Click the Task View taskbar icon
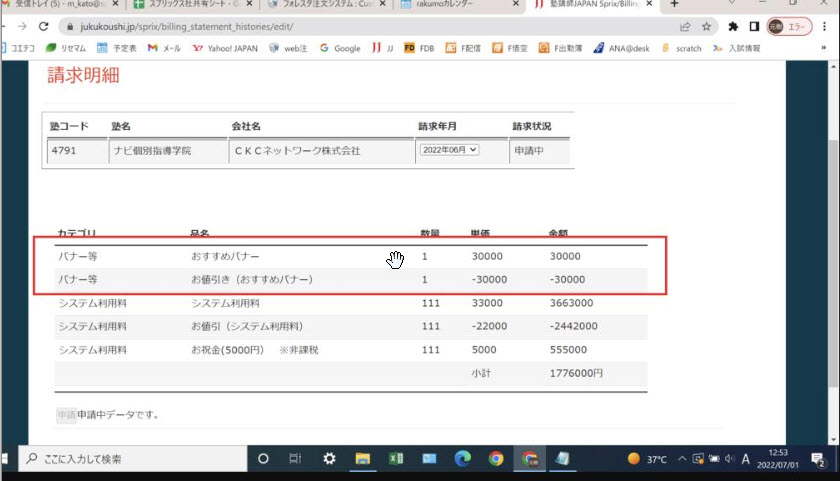Screen dimensions: 840x481 pos(296,459)
